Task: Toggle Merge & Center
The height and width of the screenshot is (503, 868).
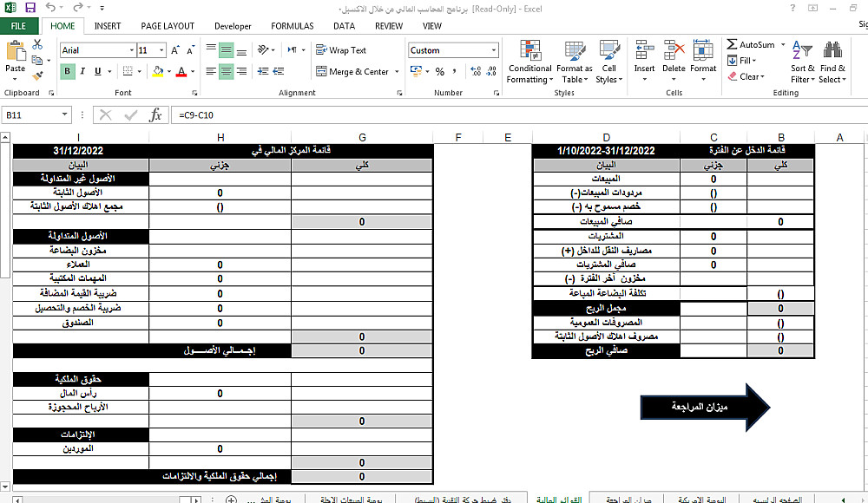Action: point(352,71)
